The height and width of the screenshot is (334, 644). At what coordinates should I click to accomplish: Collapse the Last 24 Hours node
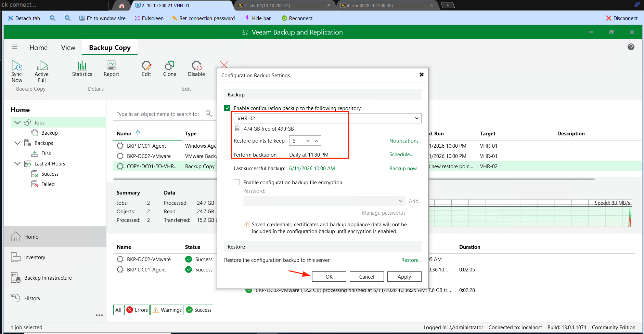(17, 163)
